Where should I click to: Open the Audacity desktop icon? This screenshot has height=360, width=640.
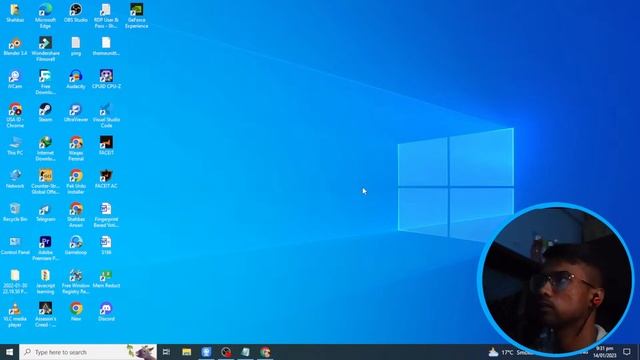point(76,79)
